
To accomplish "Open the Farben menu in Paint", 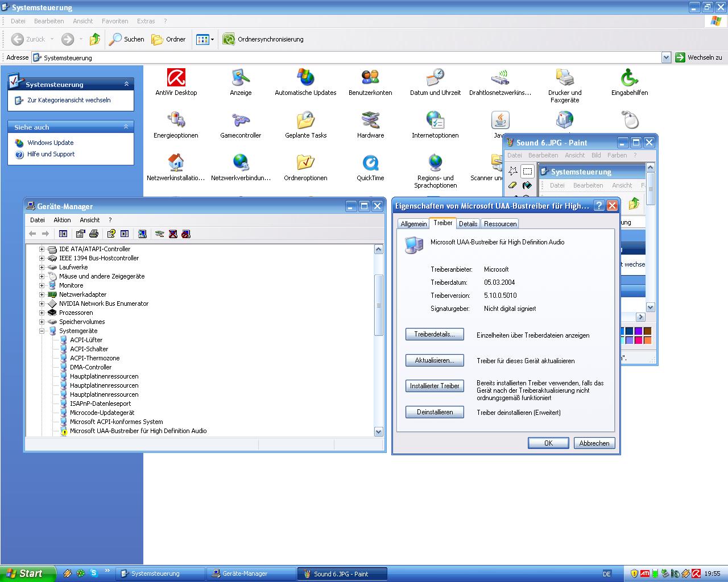I will point(617,155).
